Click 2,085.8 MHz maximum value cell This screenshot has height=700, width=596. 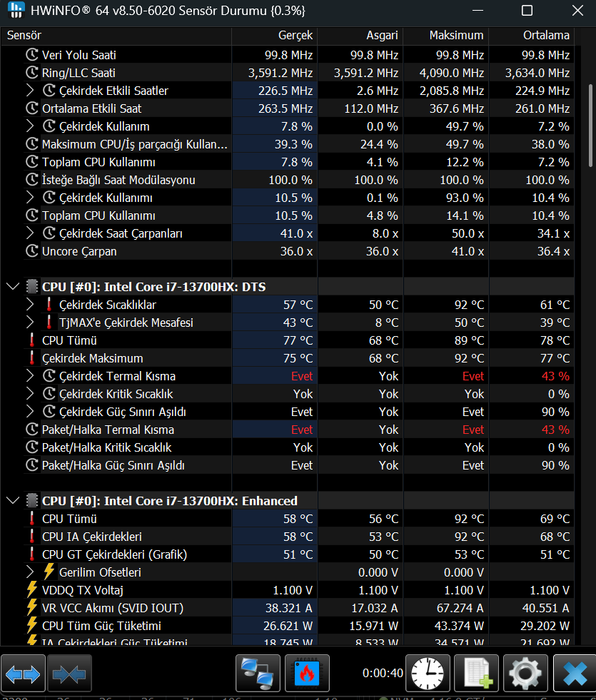pos(446,91)
